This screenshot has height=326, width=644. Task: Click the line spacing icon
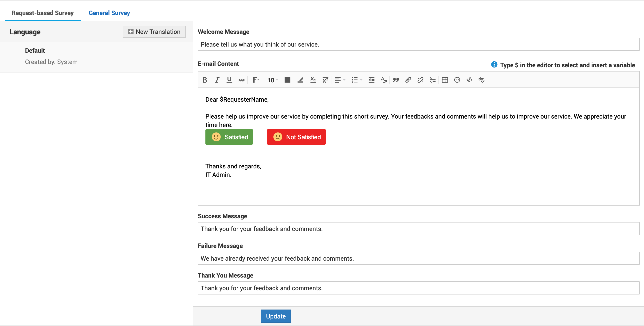433,80
